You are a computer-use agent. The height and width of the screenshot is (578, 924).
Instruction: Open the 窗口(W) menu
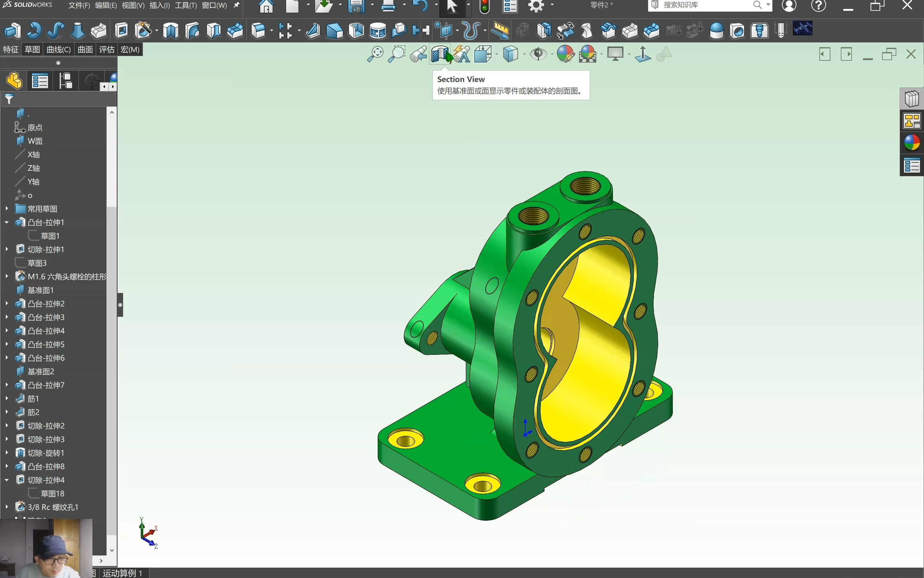coord(214,5)
